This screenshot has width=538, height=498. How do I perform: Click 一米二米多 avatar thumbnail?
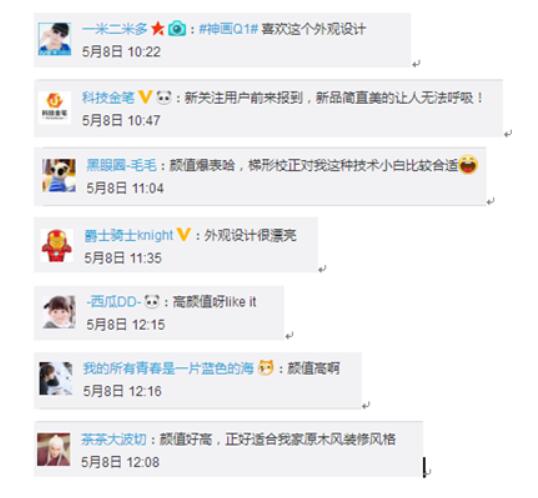pos(55,39)
